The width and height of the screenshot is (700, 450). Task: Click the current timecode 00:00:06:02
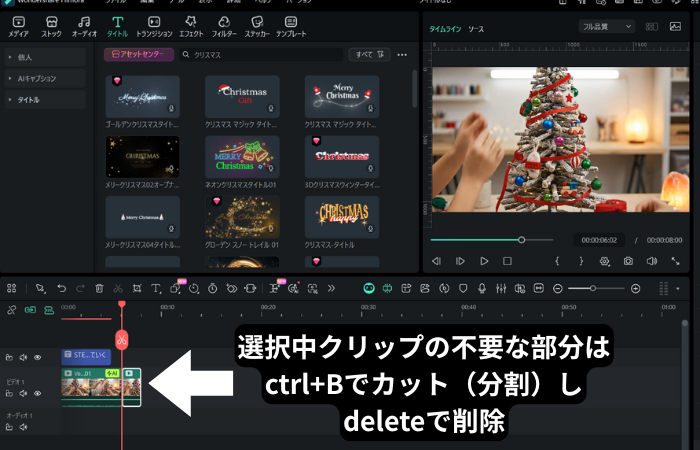tap(599, 240)
